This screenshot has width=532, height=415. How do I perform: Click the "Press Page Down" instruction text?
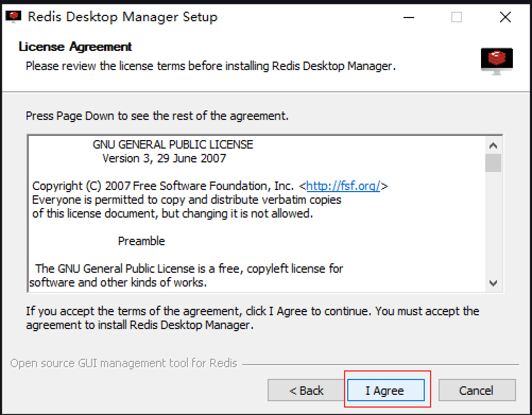[157, 115]
